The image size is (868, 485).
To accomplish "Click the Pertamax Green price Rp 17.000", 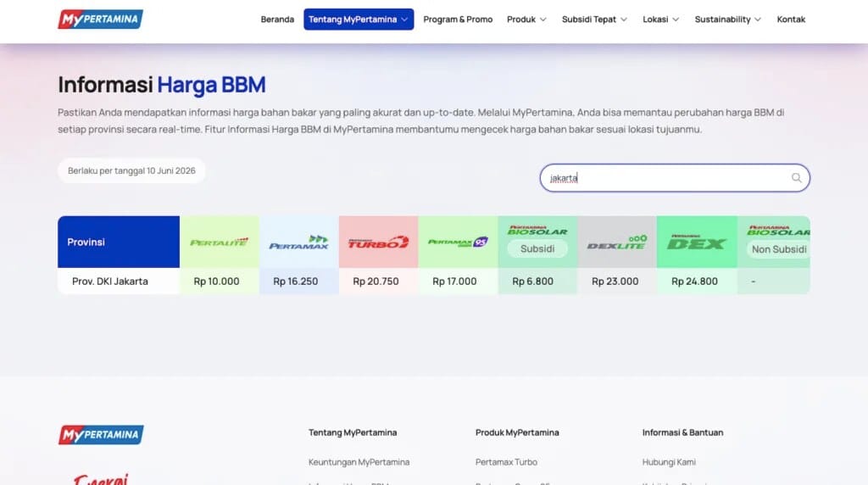I will (x=454, y=282).
